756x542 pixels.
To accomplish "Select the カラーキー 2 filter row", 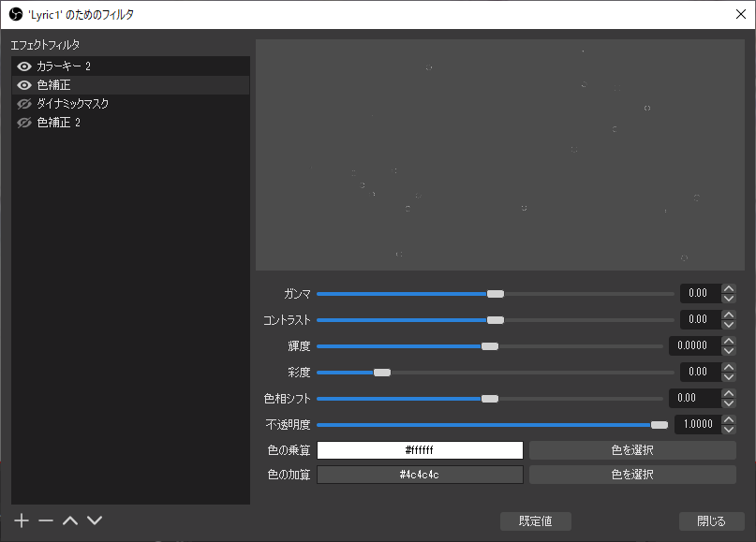I will click(130, 66).
